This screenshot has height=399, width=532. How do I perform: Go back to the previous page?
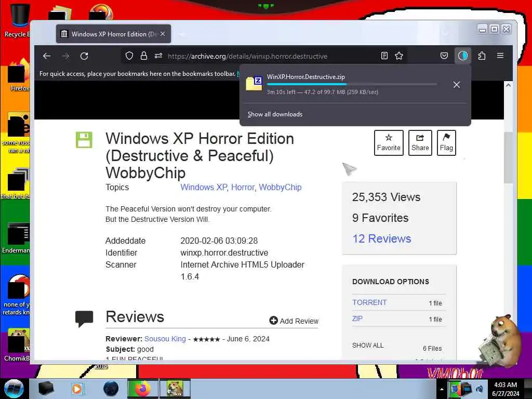pos(47,56)
